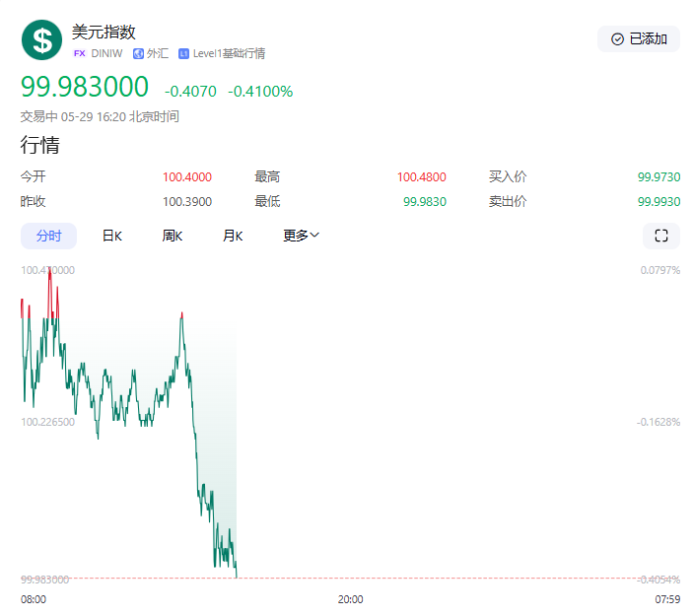This screenshot has height=616, width=693.
Task: Select the 日K chart tab
Action: click(111, 236)
